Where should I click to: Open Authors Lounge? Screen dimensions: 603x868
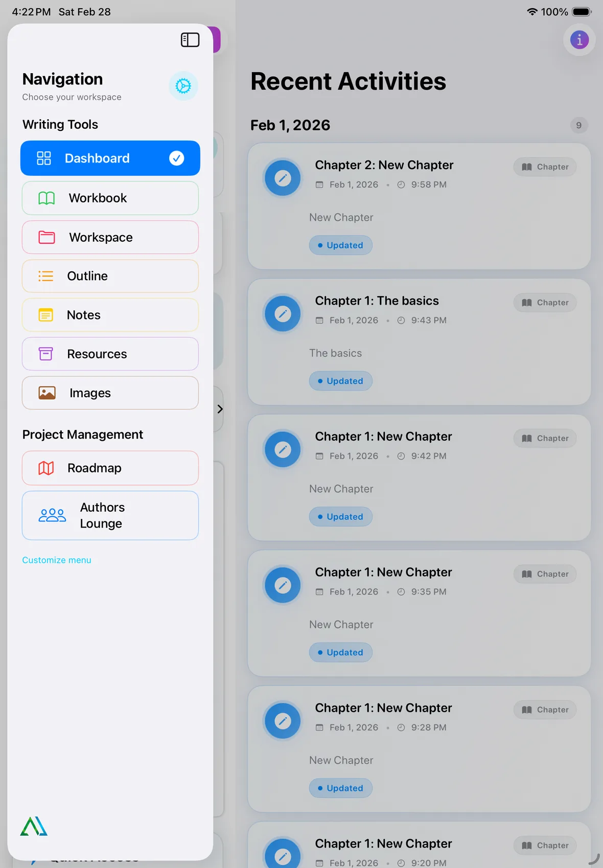[110, 515]
